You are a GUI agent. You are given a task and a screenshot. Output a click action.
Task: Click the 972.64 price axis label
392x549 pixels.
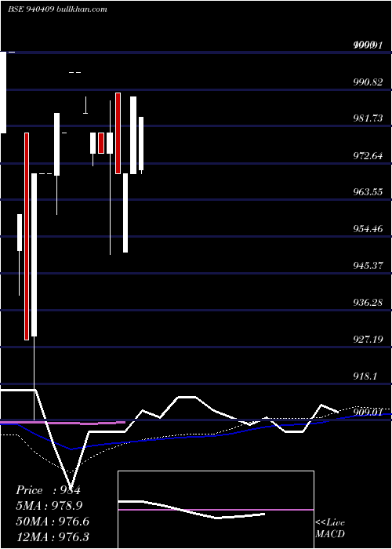368,155
